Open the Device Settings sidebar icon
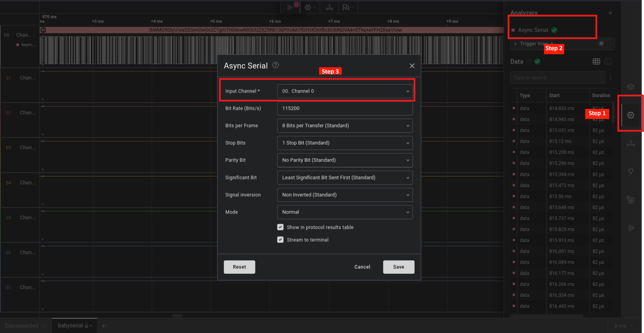The height and width of the screenshot is (333, 644). pyautogui.click(x=631, y=87)
